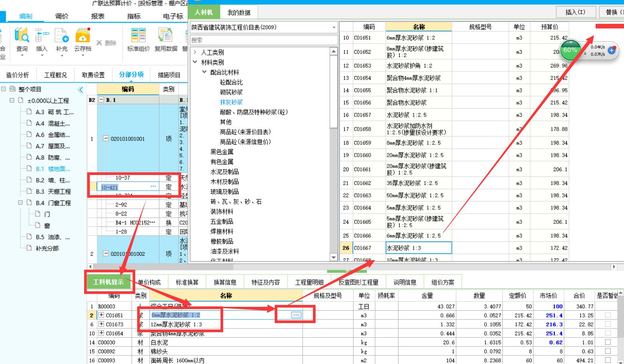The image size is (624, 364).
Task: Click the ellipsis button in 10-421 cell
Action: point(153,187)
